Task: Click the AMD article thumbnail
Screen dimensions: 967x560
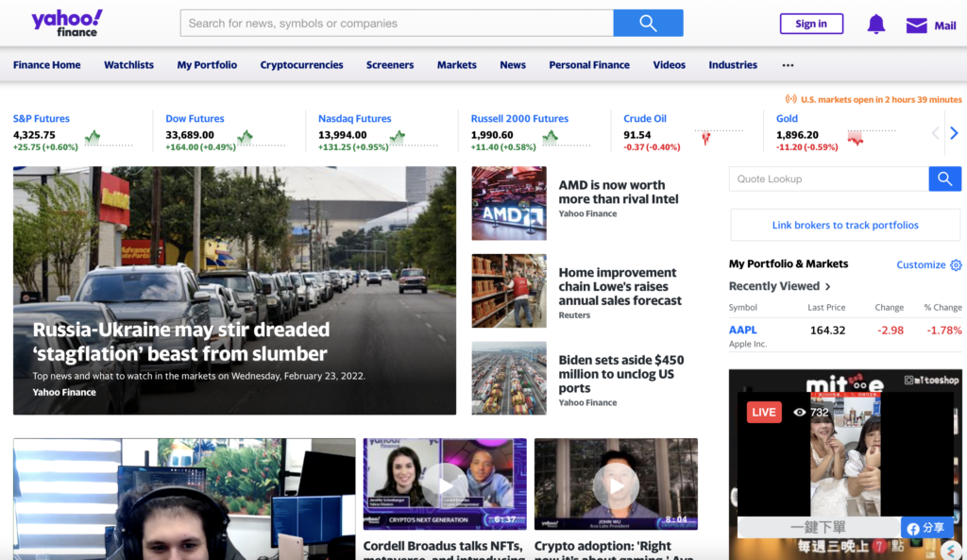Action: (509, 203)
